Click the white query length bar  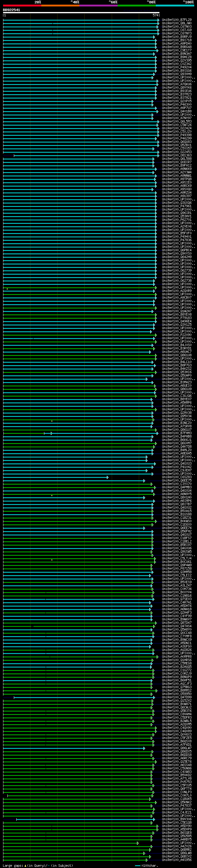coord(81,12)
